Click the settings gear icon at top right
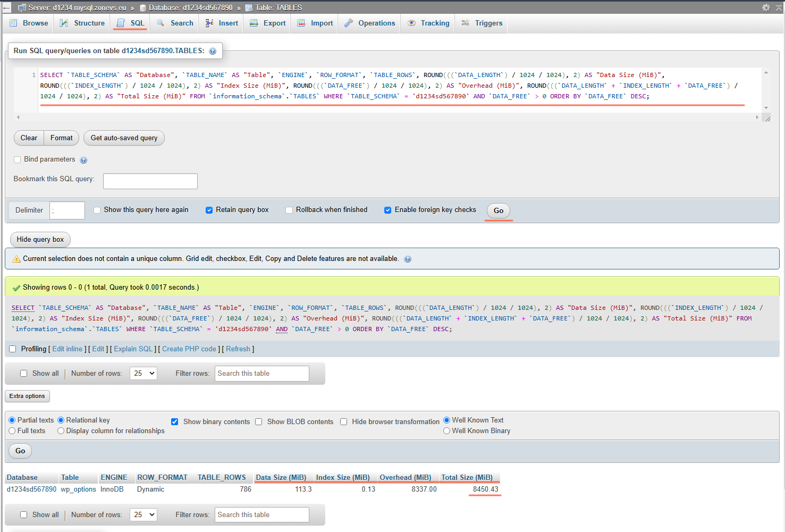 click(x=766, y=7)
